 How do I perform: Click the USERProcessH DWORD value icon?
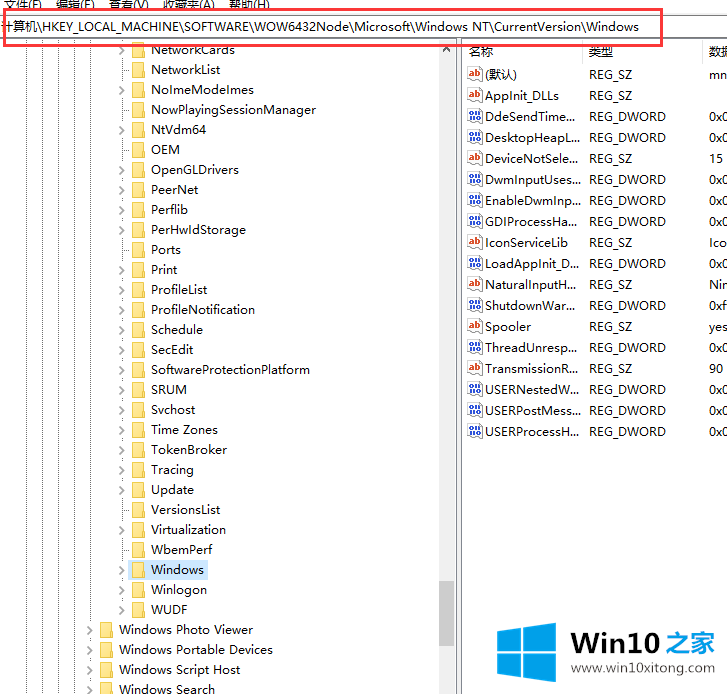point(475,431)
